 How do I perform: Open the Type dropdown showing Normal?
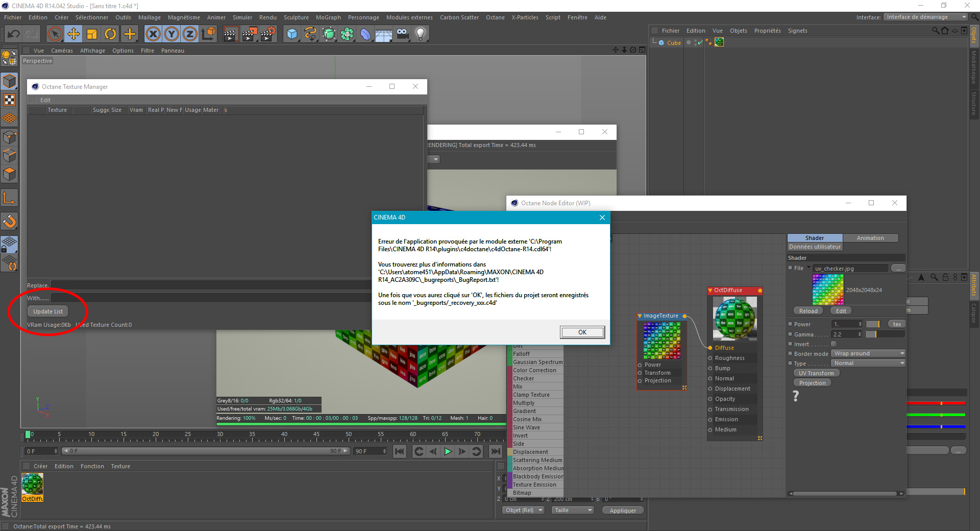(868, 364)
